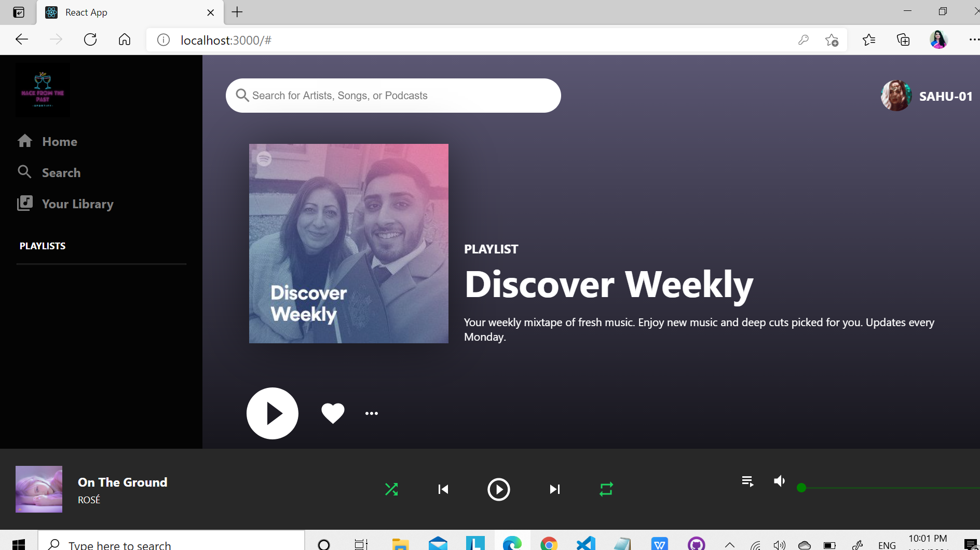Click the Windows taskbar search box

point(171,541)
